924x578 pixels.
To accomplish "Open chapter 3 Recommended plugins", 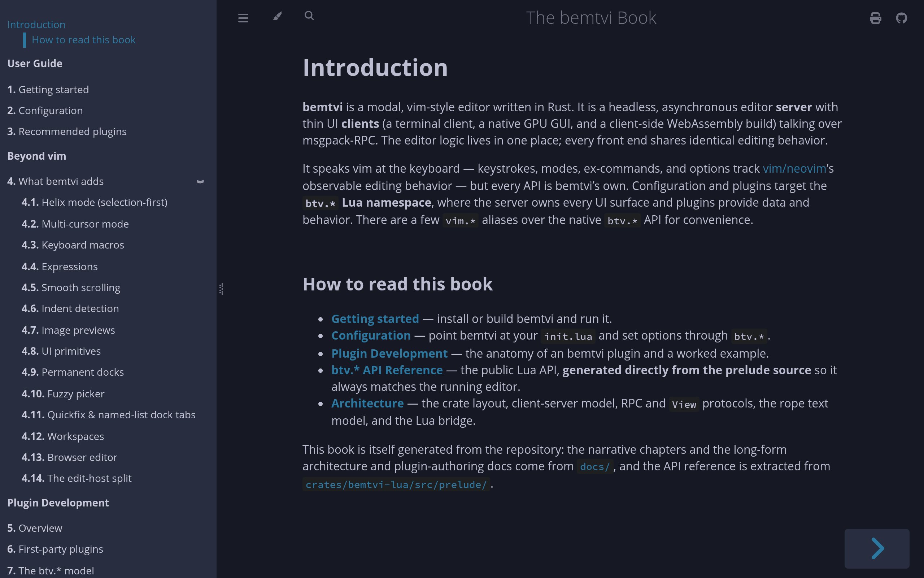I will 67,131.
